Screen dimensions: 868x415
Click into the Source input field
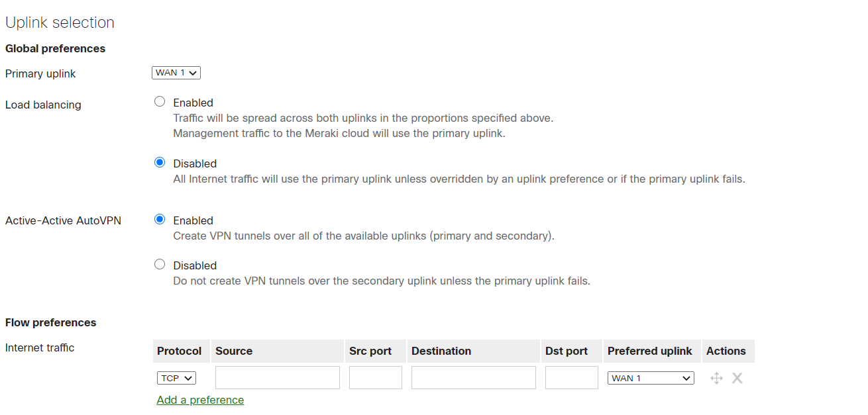coord(277,377)
